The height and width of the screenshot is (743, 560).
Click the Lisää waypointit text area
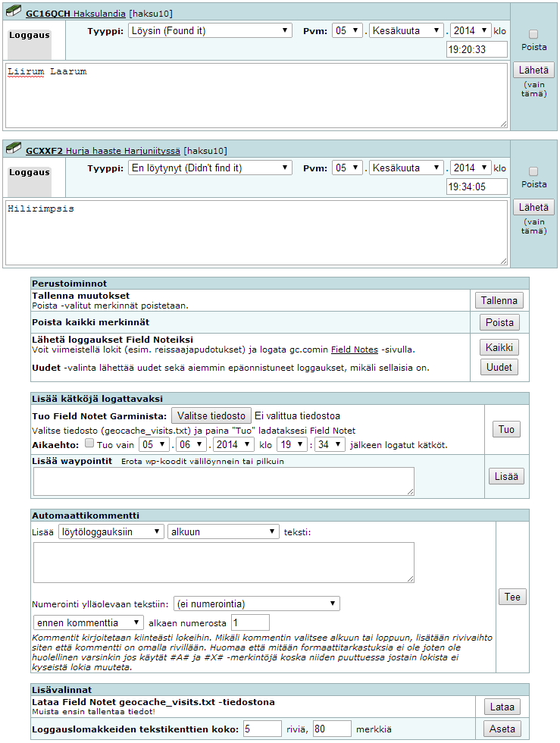(x=224, y=481)
